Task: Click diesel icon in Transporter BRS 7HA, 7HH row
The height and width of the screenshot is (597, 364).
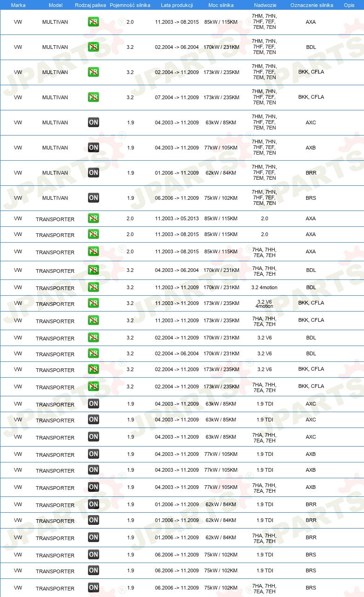Action: (94, 588)
